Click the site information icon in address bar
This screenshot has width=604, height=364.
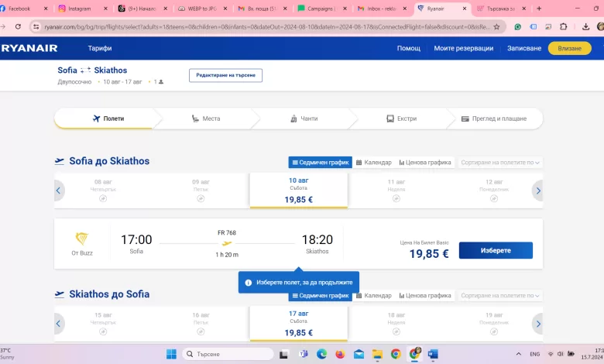(x=36, y=26)
